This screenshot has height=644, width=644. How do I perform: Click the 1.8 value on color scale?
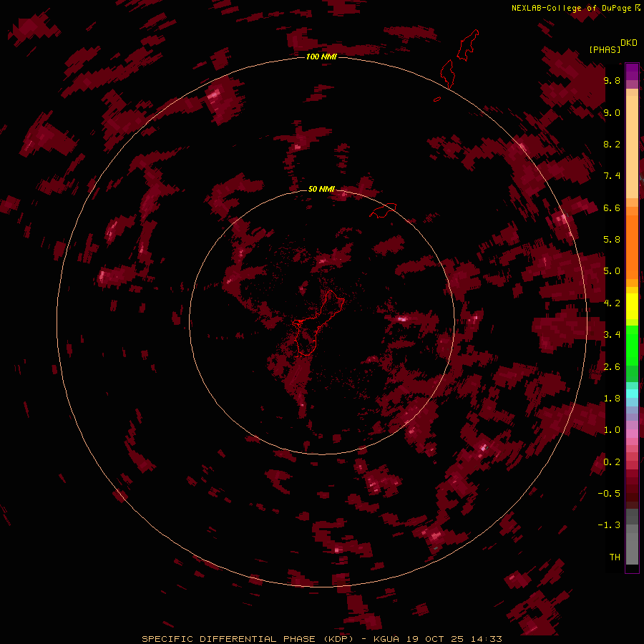[612, 399]
